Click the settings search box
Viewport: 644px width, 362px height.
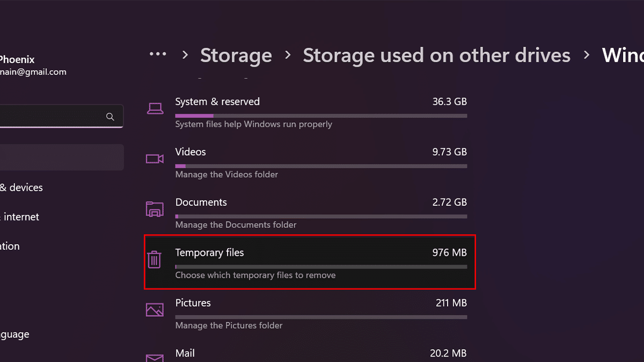(x=54, y=116)
